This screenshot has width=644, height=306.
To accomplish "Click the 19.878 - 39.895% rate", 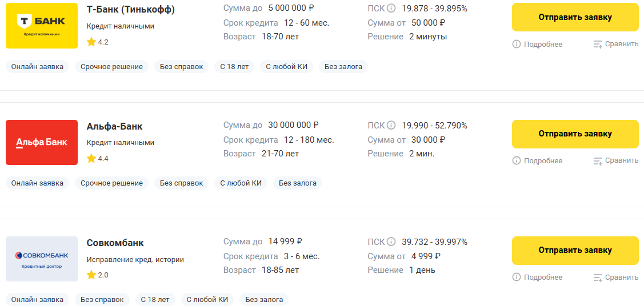I will [434, 8].
